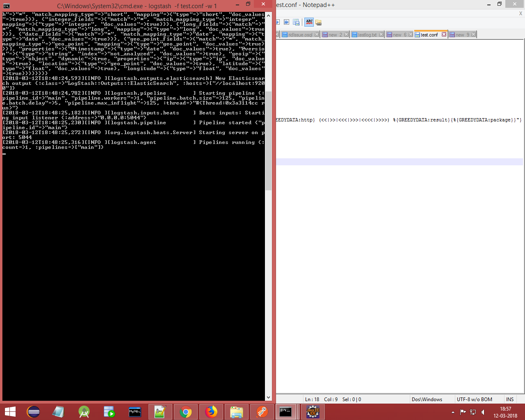This screenshot has width=525, height=420.
Task: Open the Notepad icon on the taskbar
Action: coord(58,412)
